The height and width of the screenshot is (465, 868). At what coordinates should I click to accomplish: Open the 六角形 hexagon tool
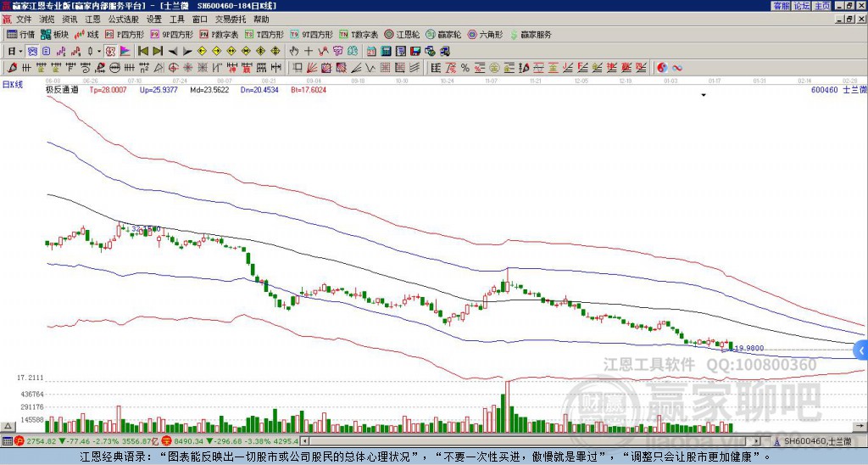pyautogui.click(x=485, y=34)
